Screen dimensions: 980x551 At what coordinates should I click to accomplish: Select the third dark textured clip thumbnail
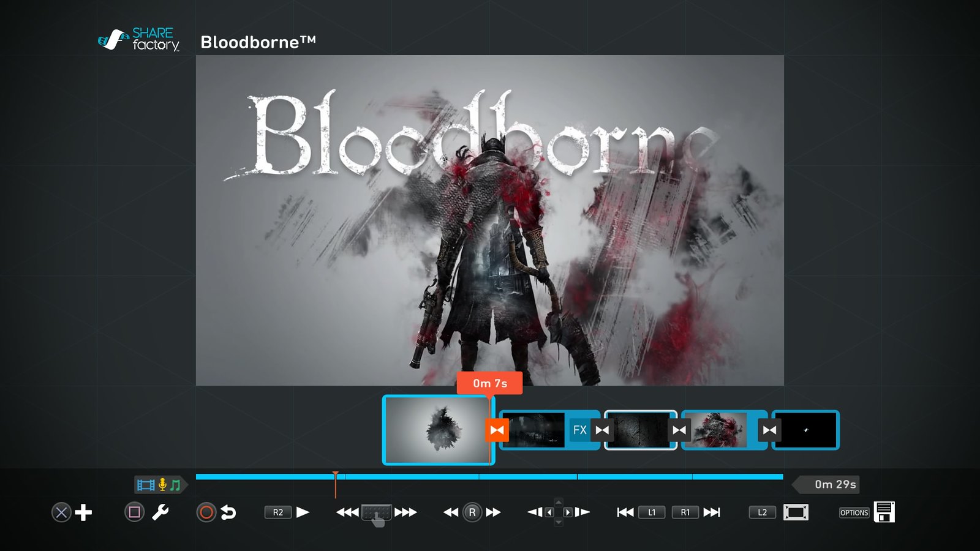(x=640, y=430)
